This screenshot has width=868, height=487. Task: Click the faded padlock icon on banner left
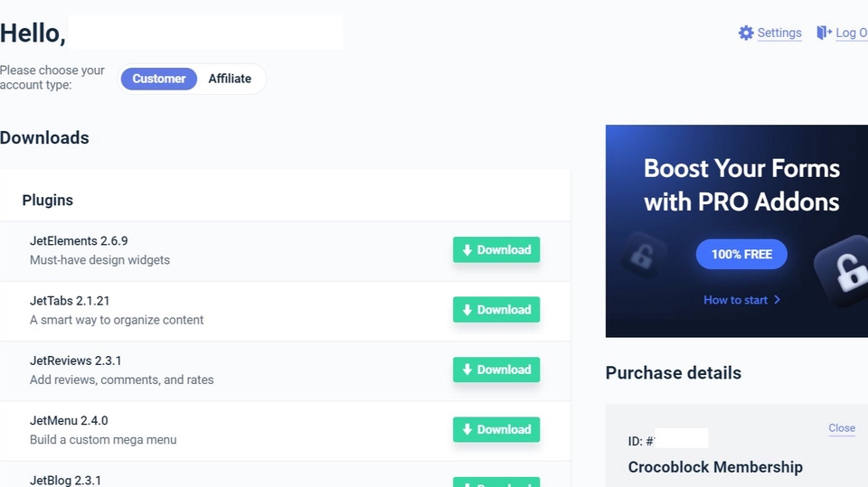tap(642, 255)
